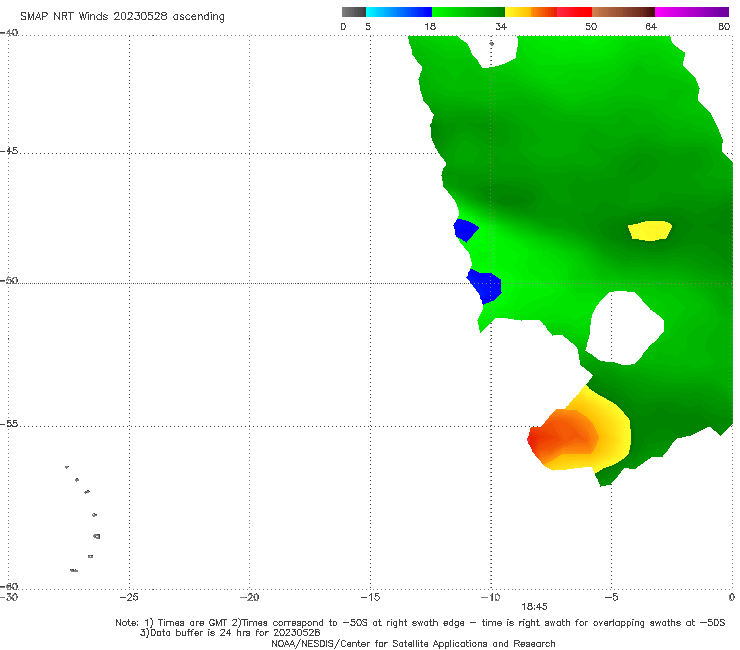Click the longitude label '-20'
The width and height of the screenshot is (740, 650).
pyautogui.click(x=249, y=597)
